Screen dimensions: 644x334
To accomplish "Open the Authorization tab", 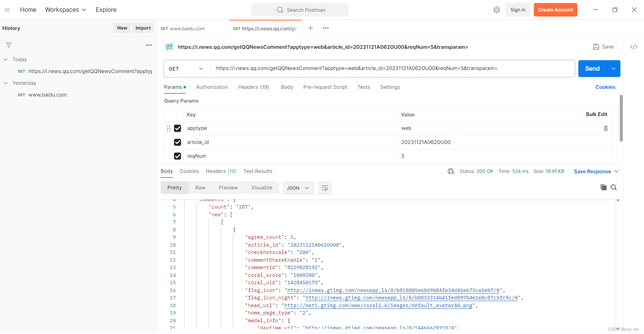I will pyautogui.click(x=212, y=87).
